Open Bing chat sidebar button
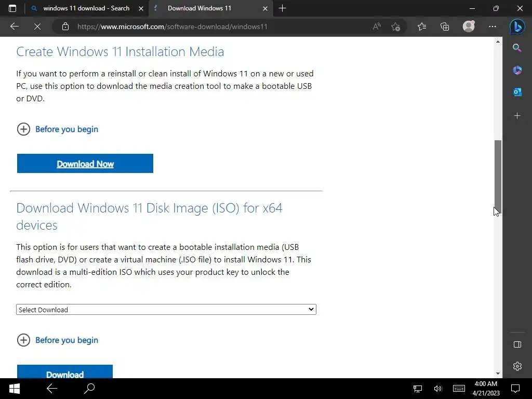 (x=517, y=26)
